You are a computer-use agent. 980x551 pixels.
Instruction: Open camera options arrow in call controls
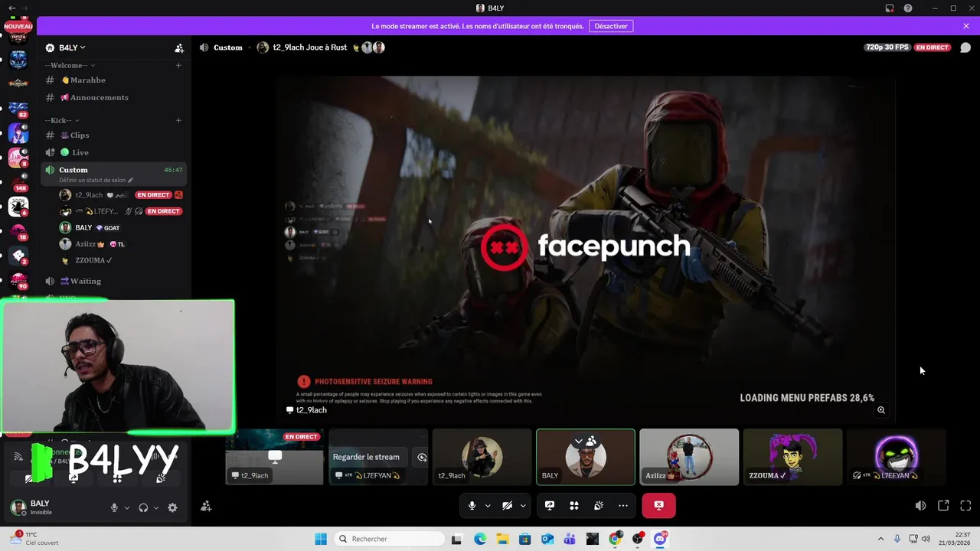pyautogui.click(x=523, y=505)
